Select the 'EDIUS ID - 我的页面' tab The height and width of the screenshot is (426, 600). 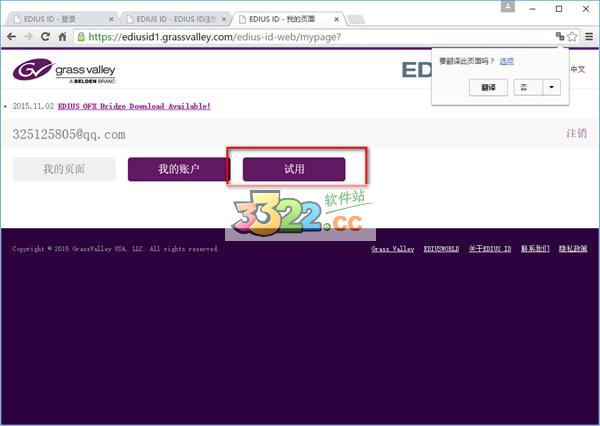coord(287,19)
